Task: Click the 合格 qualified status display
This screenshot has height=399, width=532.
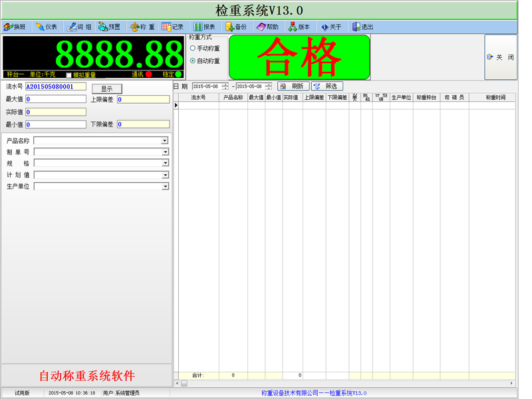Action: (300, 57)
